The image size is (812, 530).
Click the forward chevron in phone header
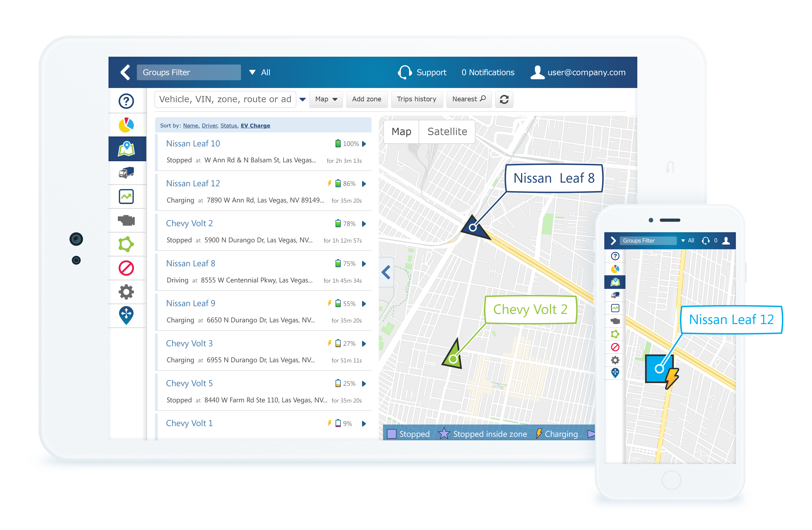coord(613,241)
